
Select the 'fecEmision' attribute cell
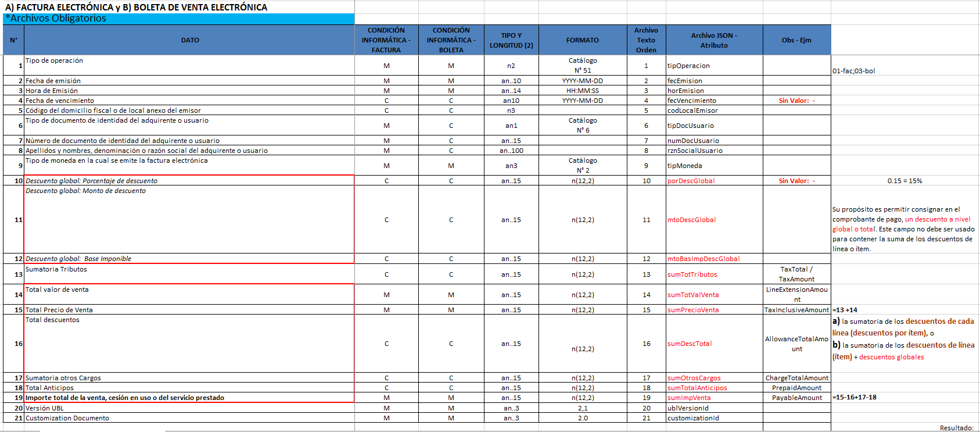(x=714, y=81)
